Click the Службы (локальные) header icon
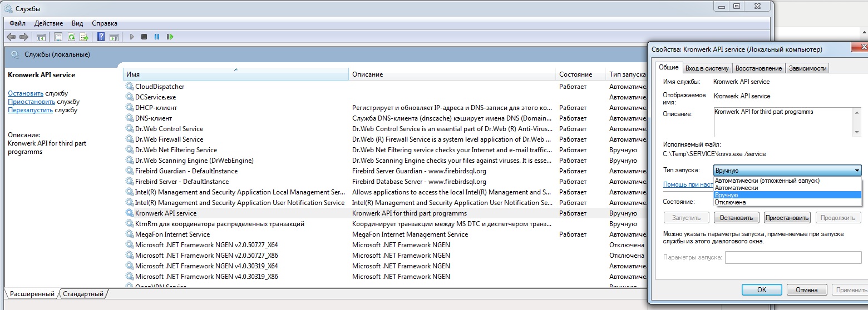Viewport: 868px width, 310px height. [x=16, y=54]
